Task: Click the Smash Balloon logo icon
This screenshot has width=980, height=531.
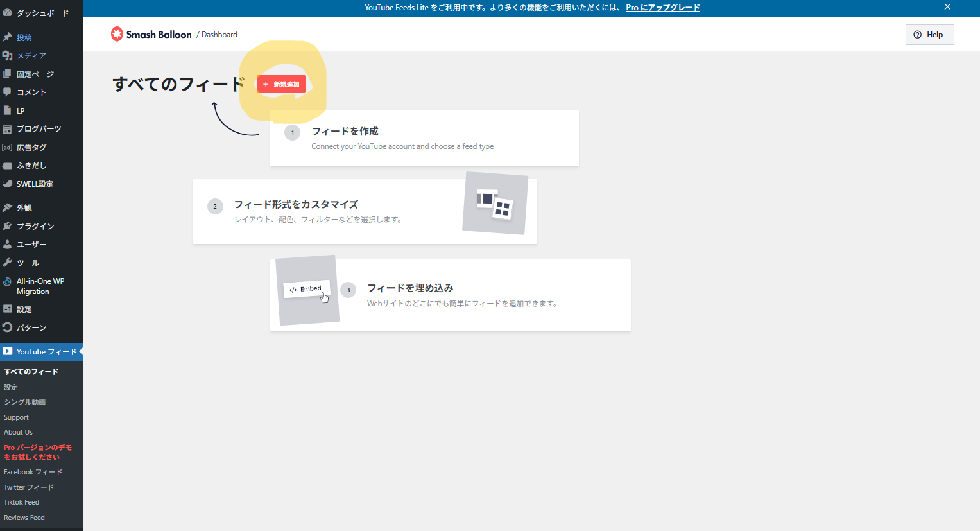Action: click(x=117, y=34)
